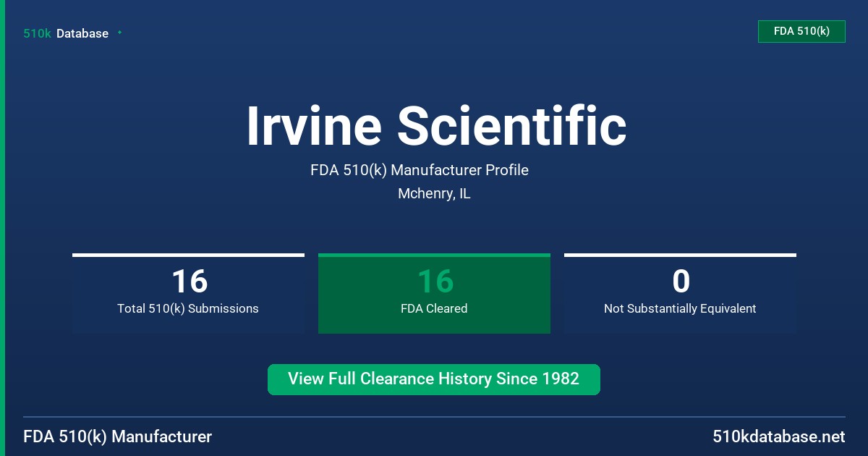Click the green dot beside Database logo
The height and width of the screenshot is (456, 868).
119,33
